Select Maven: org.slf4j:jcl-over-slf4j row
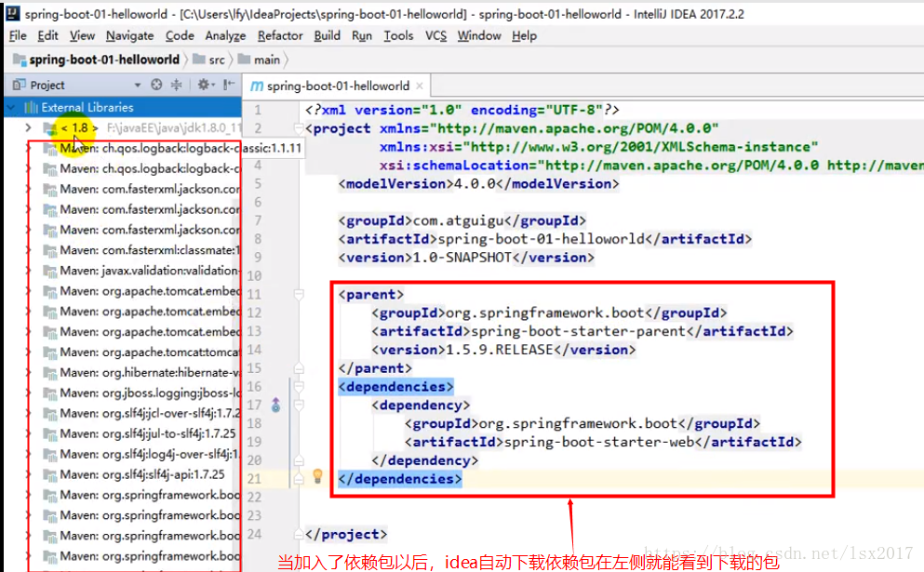This screenshot has height=572, width=924. [x=123, y=413]
